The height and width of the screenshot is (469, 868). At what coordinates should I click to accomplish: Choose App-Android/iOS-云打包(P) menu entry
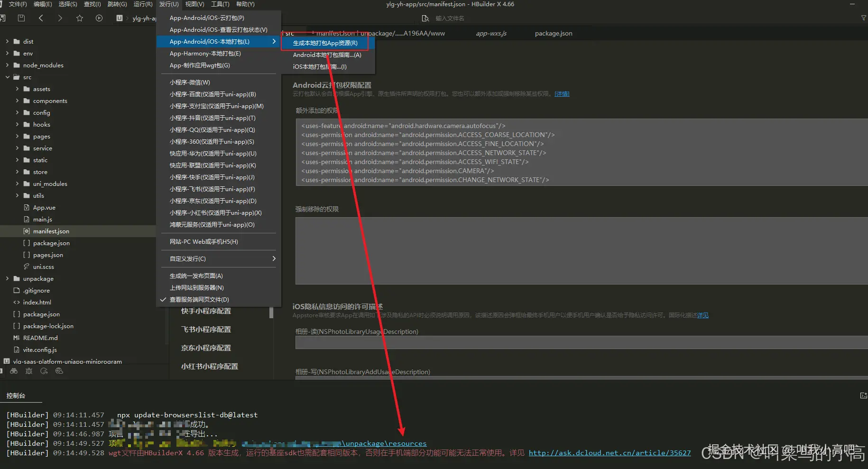tap(219, 18)
